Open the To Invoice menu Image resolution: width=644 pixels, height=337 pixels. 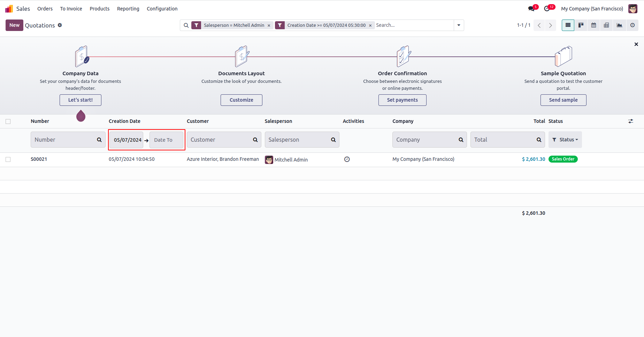(71, 9)
